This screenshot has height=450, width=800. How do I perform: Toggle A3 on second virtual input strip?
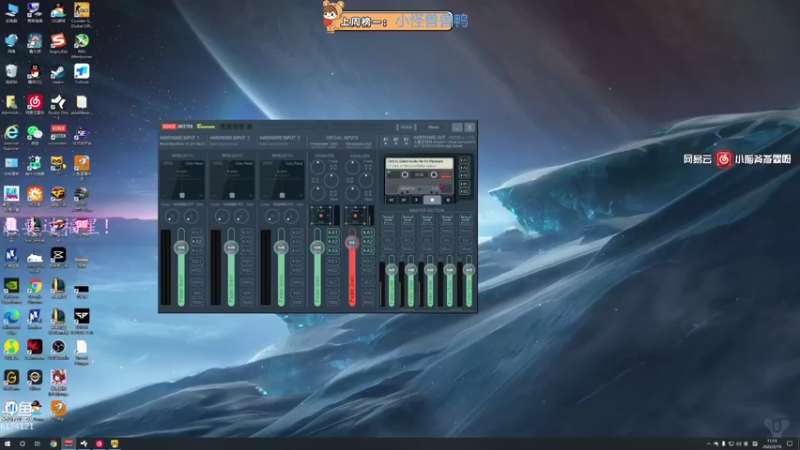tap(368, 251)
